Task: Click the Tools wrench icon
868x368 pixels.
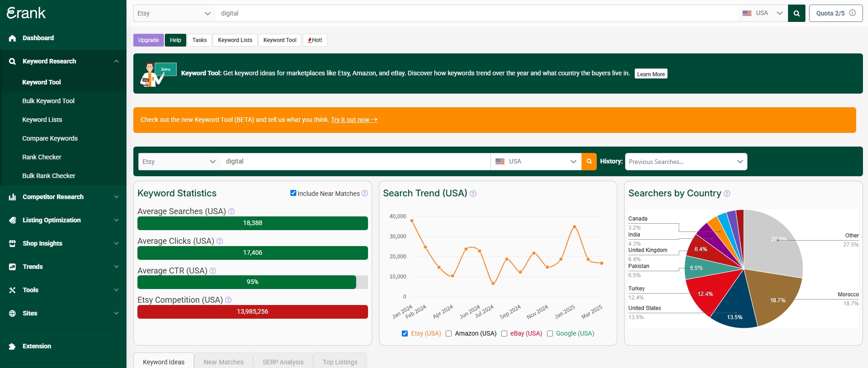Action: click(12, 290)
